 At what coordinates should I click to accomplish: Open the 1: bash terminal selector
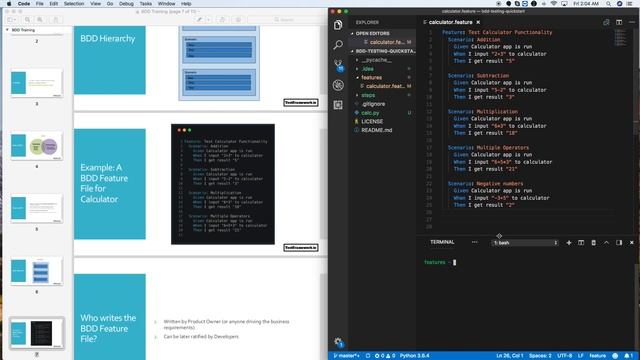coord(525,242)
